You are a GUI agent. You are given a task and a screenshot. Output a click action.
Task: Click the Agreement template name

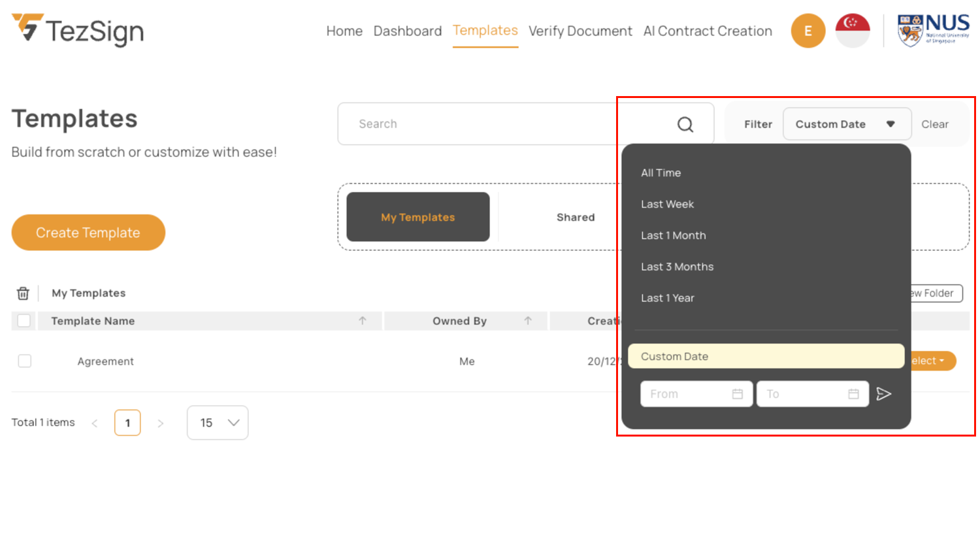click(105, 361)
